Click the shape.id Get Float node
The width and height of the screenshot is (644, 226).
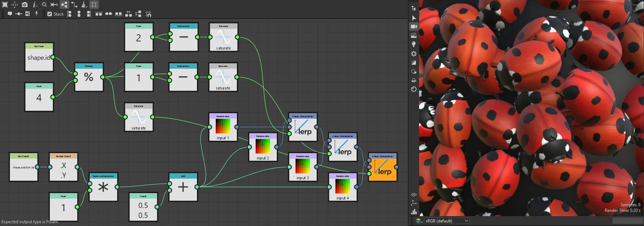coord(39,57)
